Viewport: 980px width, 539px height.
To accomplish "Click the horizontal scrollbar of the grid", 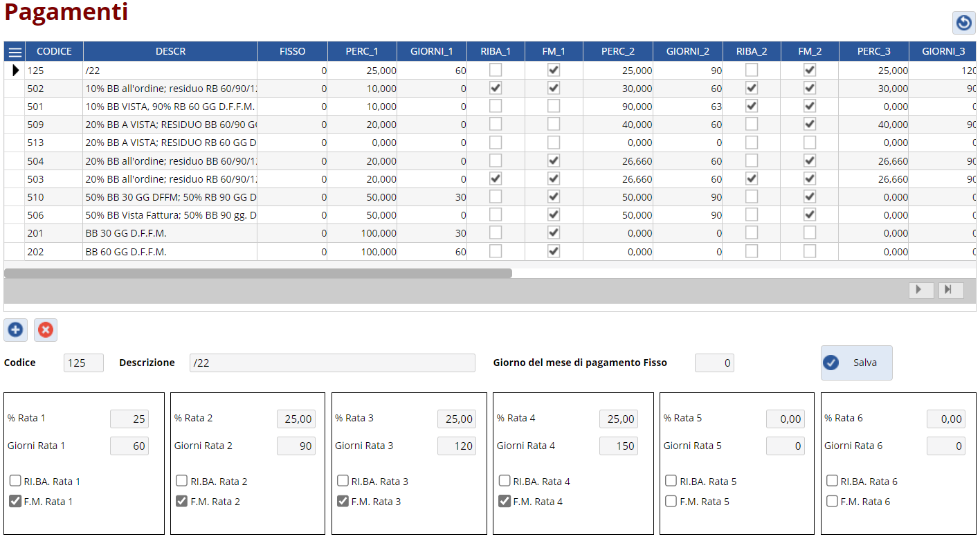I will click(257, 273).
